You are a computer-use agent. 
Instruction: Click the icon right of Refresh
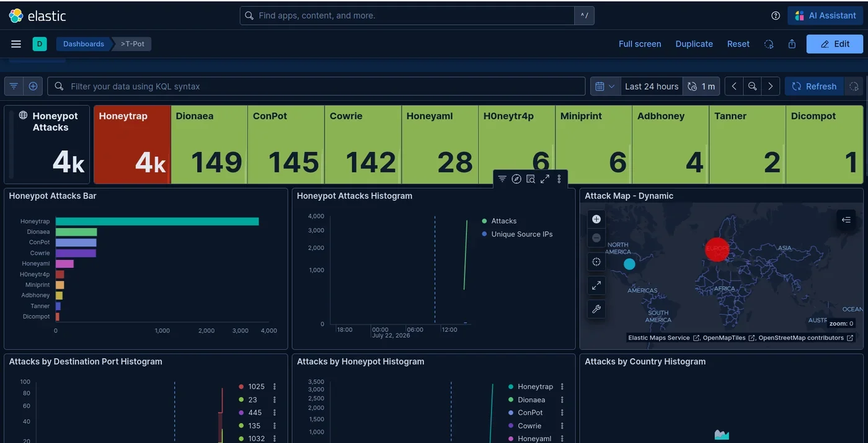[854, 86]
